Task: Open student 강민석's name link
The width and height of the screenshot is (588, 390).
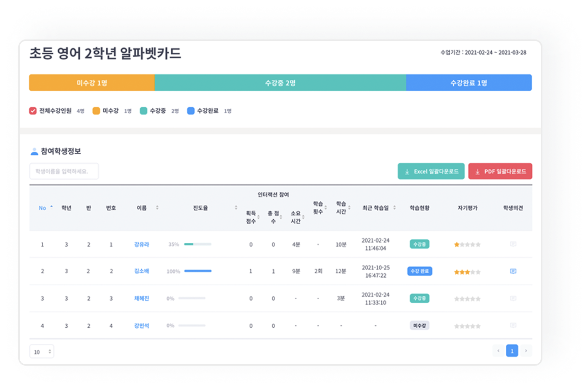Action: click(x=141, y=326)
